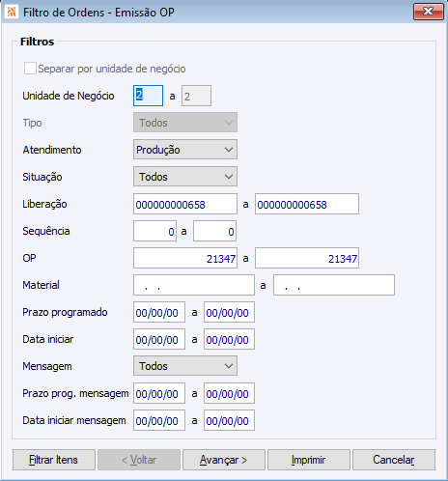This screenshot has width=448, height=481.
Task: Click the Prazo programado label
Action: [65, 312]
